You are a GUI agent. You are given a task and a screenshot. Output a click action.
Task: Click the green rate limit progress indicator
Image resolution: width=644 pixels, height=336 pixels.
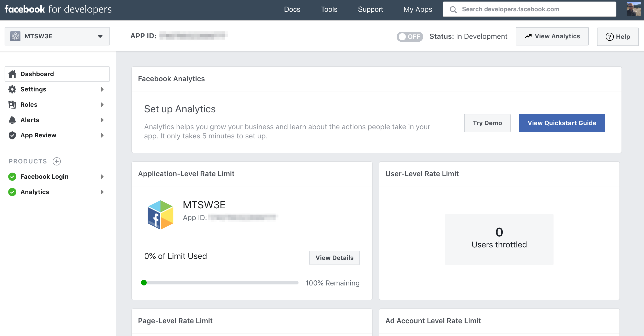pyautogui.click(x=144, y=283)
